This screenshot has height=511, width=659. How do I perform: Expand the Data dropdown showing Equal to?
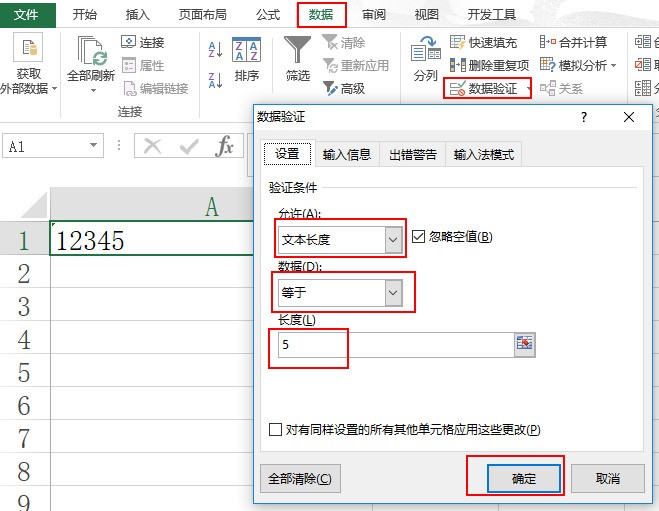[393, 292]
